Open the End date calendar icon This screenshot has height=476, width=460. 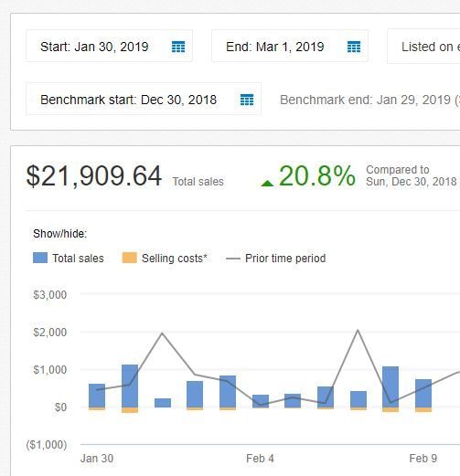pos(354,47)
